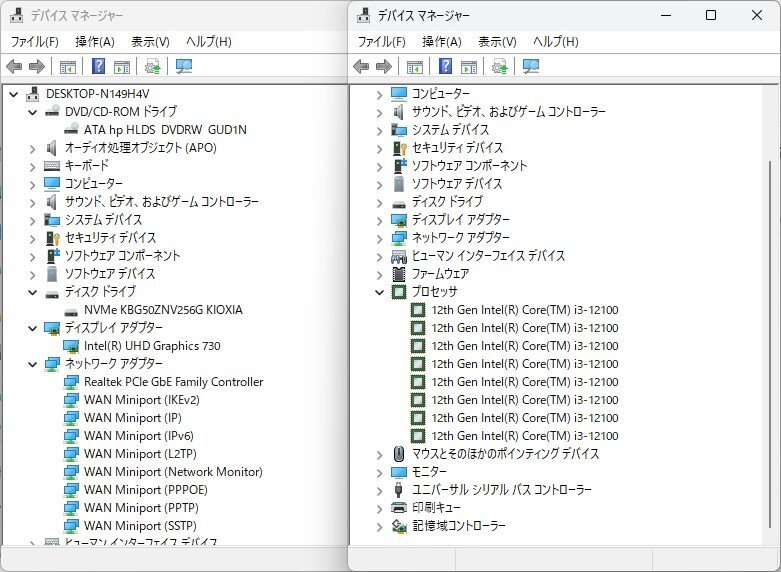The width and height of the screenshot is (781, 572).
Task: Select WAN Miniport (L2TP)
Action: 140,454
